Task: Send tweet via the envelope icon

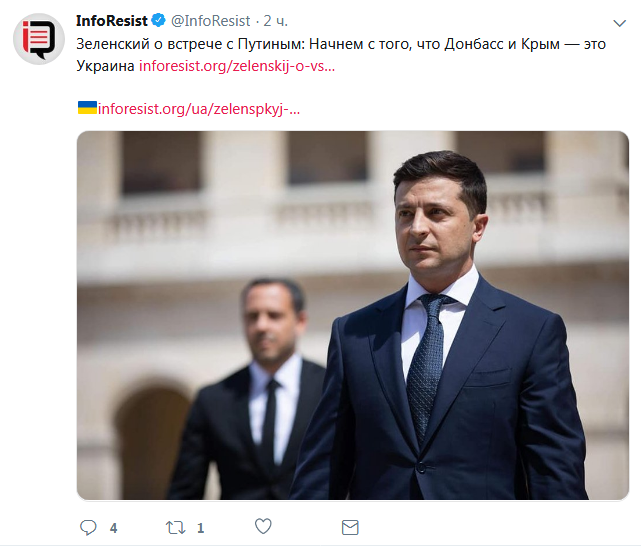Action: pyautogui.click(x=350, y=527)
